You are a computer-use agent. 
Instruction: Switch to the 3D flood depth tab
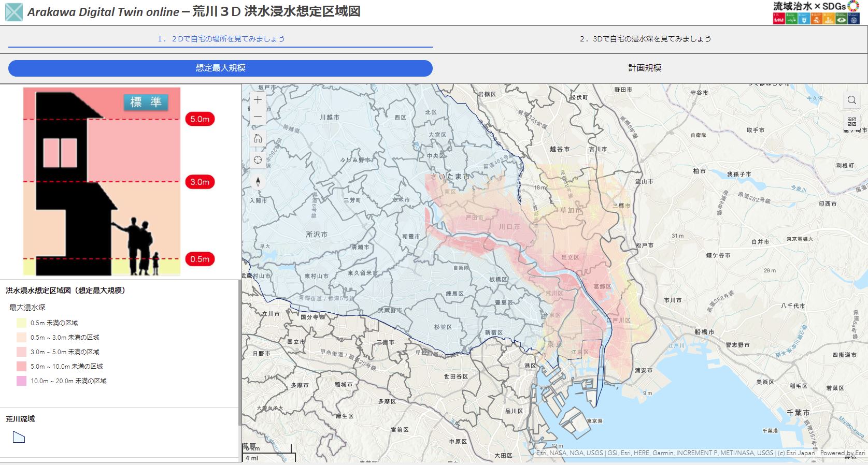tap(645, 39)
